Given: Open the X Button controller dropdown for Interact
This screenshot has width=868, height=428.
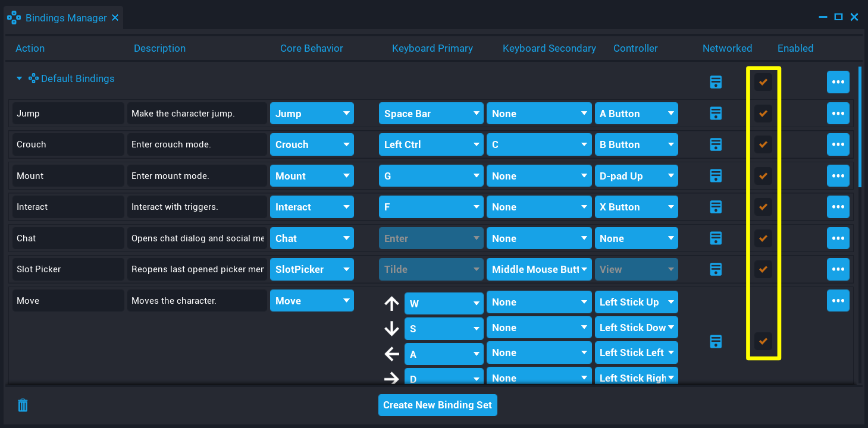Looking at the screenshot, I should 636,207.
